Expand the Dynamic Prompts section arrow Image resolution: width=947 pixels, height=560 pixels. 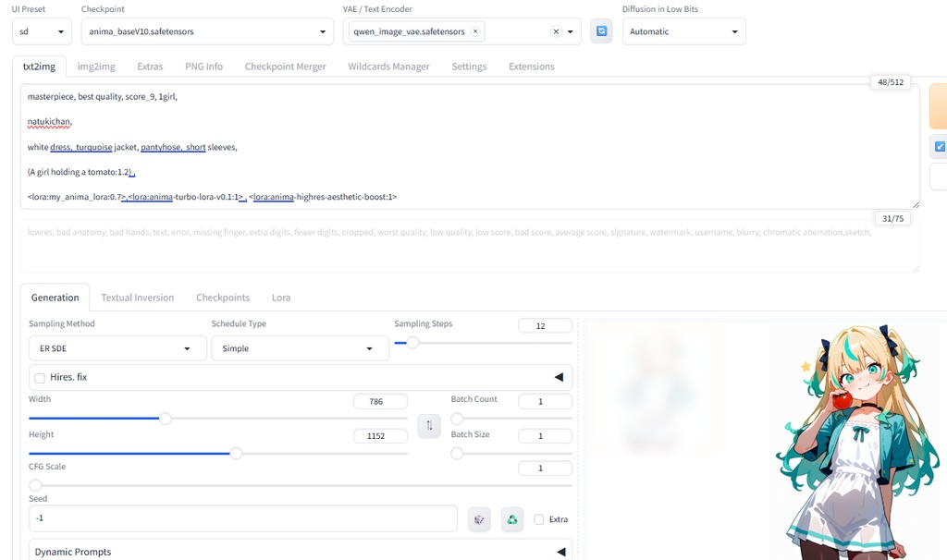[x=560, y=552]
